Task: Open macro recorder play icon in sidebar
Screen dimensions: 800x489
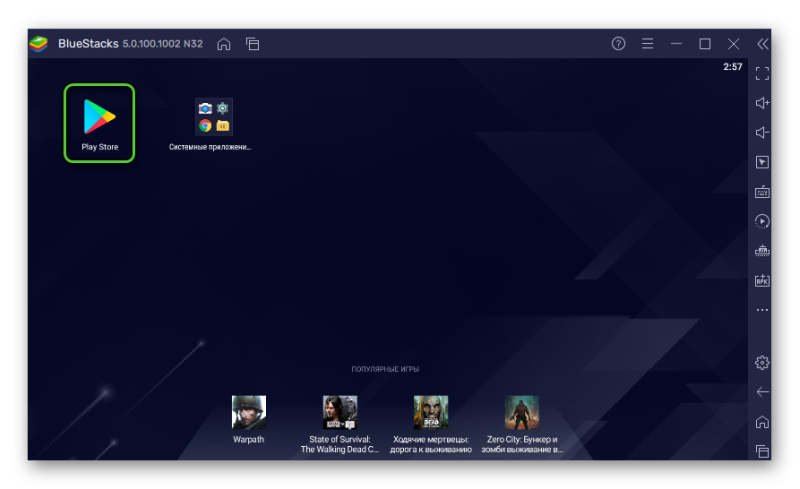Action: pyautogui.click(x=762, y=221)
